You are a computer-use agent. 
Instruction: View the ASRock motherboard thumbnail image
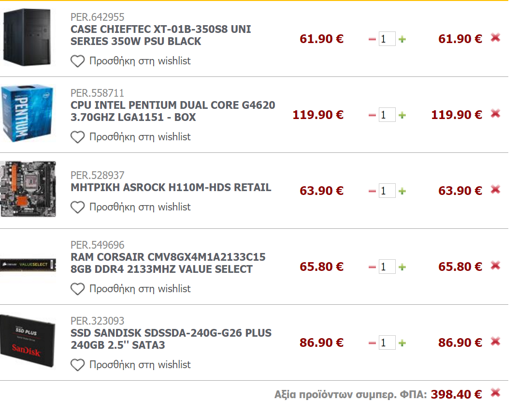click(28, 189)
